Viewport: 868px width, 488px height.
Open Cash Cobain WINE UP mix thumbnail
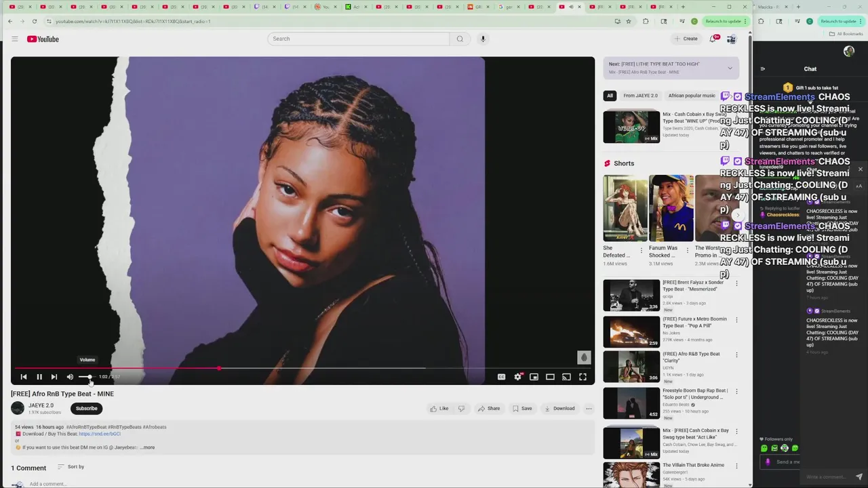(x=631, y=127)
